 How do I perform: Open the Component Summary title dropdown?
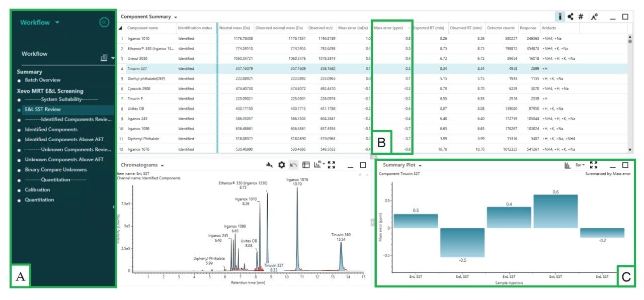[x=176, y=18]
